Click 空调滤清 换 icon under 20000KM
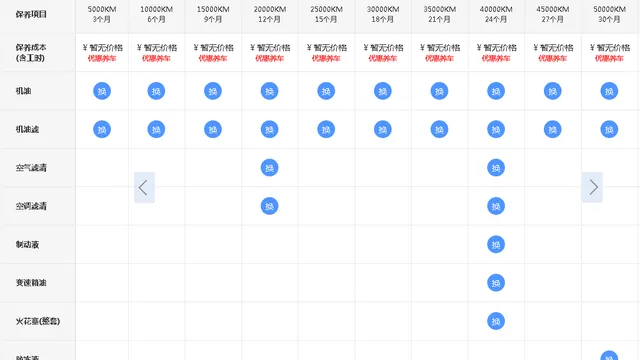This screenshot has height=360, width=640. [x=269, y=206]
